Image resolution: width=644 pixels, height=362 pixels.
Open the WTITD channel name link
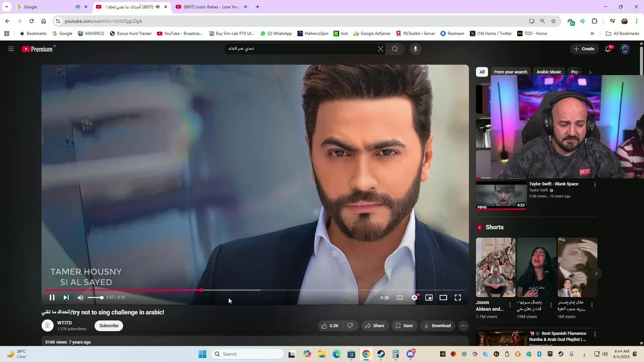64,323
